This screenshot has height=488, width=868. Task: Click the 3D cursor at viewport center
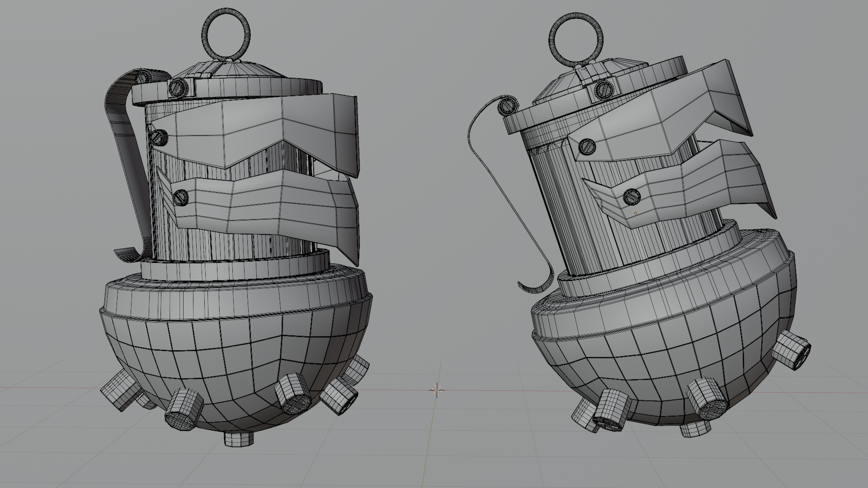[x=437, y=389]
